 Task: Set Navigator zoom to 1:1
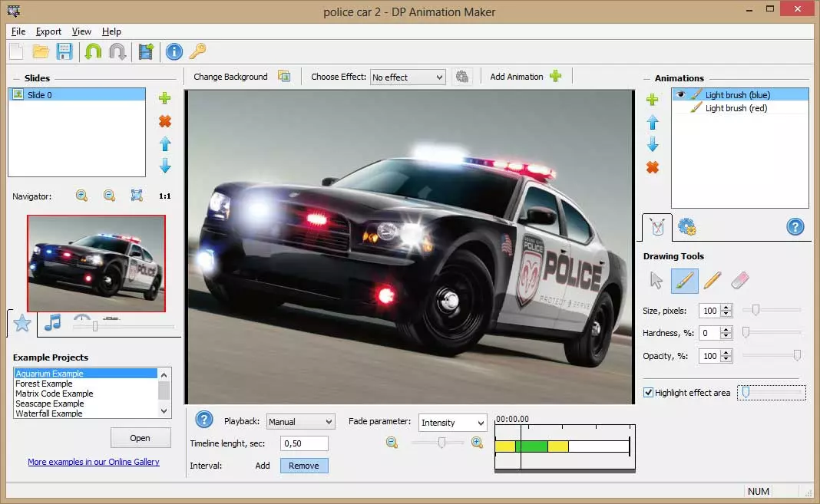point(165,196)
